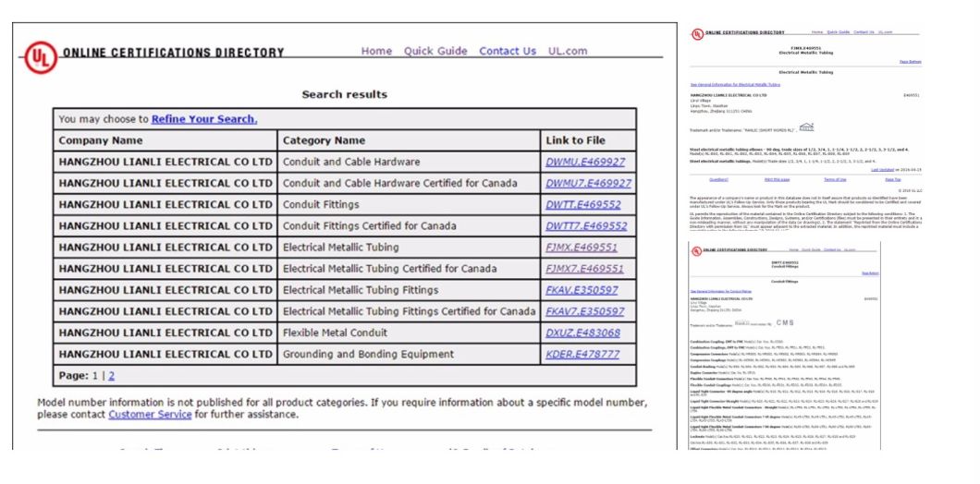Open Conduit Fittings file DWTT.E469552
This screenshot has height=484, width=980.
coord(582,205)
